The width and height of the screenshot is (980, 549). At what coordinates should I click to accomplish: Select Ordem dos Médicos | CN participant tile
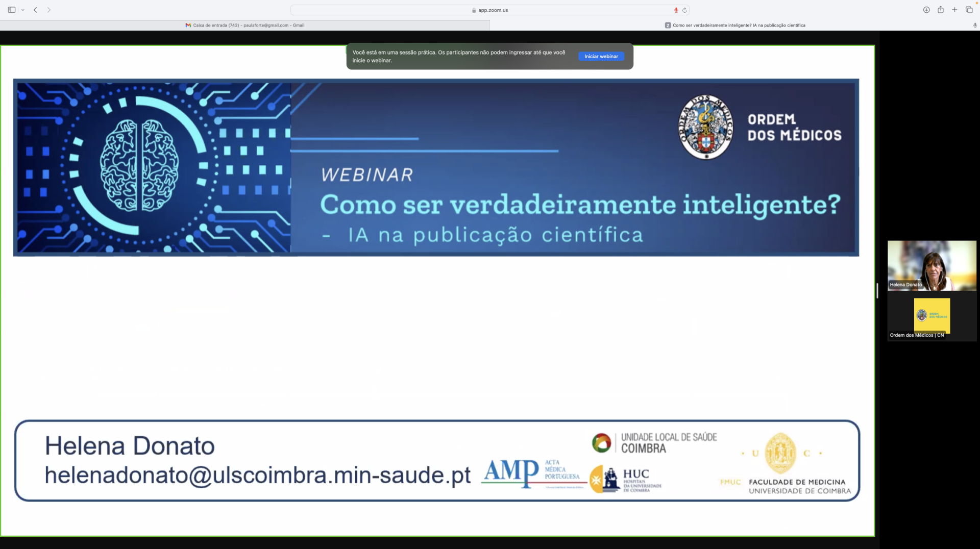932,316
